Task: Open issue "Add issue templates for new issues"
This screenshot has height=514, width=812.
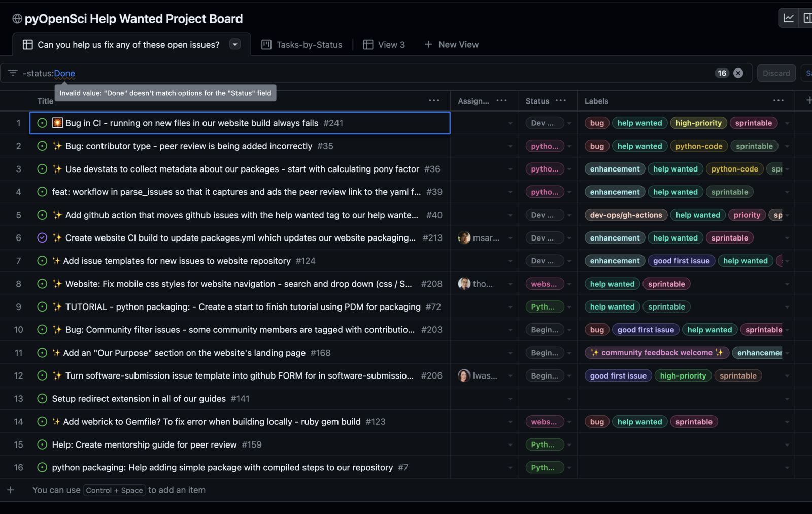Action: coord(177,261)
